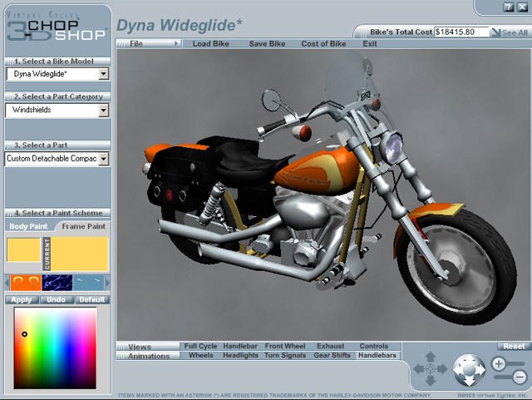532x400 pixels.
Task: Expand the bike model dropdown
Action: click(x=103, y=74)
